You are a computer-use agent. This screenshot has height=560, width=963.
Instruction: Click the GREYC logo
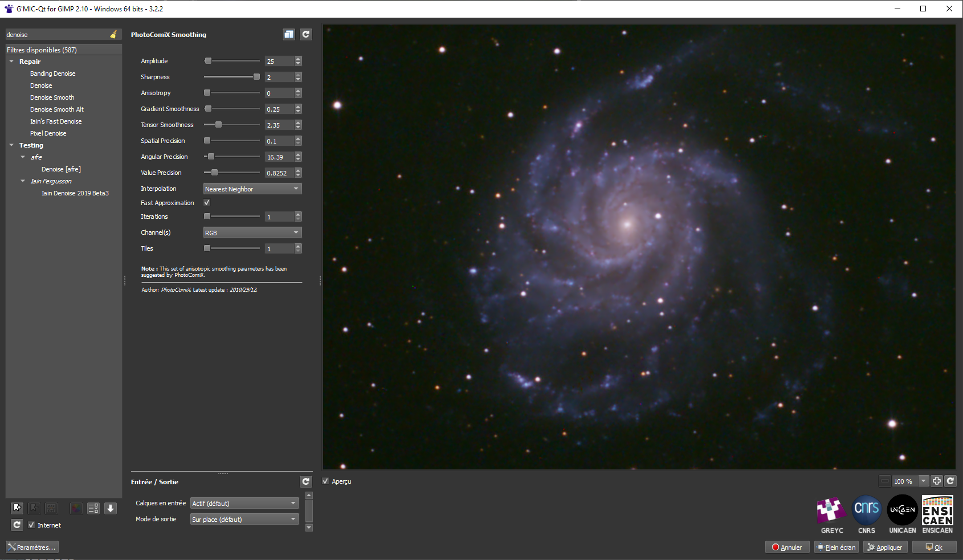[x=832, y=514]
